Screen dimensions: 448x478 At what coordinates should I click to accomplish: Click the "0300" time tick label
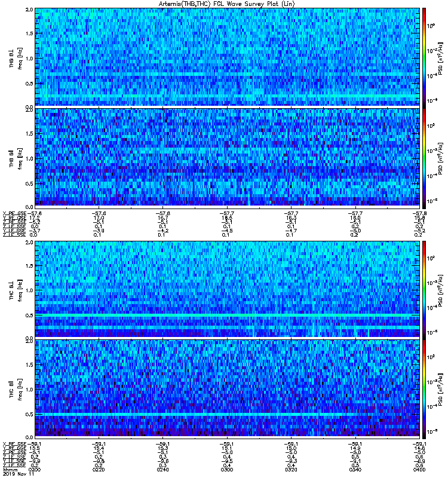pos(227,470)
